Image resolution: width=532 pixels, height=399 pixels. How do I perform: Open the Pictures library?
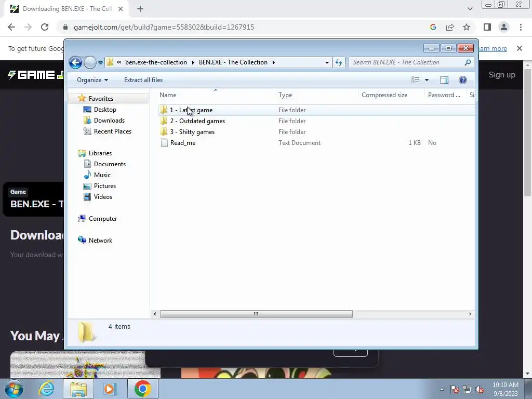[x=105, y=186]
